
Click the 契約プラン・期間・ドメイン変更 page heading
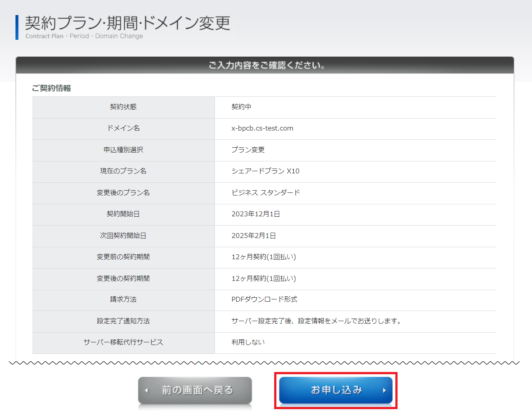coord(127,23)
